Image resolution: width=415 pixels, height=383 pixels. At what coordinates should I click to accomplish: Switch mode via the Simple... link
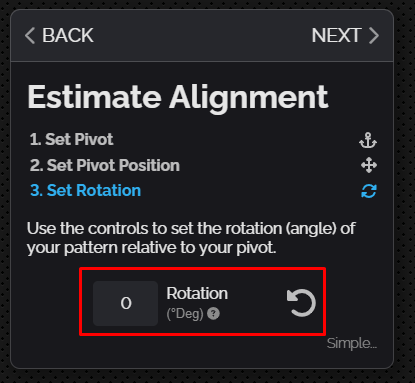[x=352, y=343]
